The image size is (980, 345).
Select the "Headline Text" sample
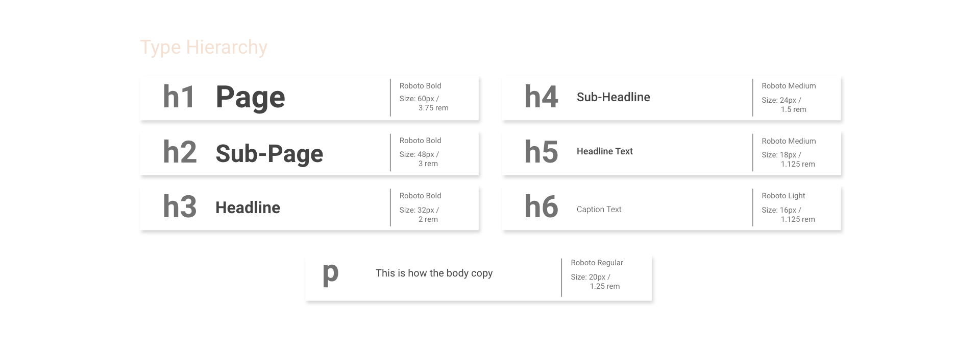click(x=604, y=151)
